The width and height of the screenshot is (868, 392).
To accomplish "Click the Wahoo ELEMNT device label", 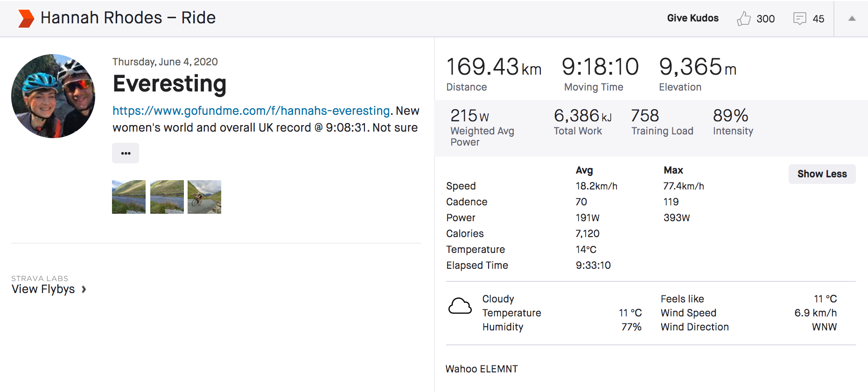I will (x=482, y=369).
